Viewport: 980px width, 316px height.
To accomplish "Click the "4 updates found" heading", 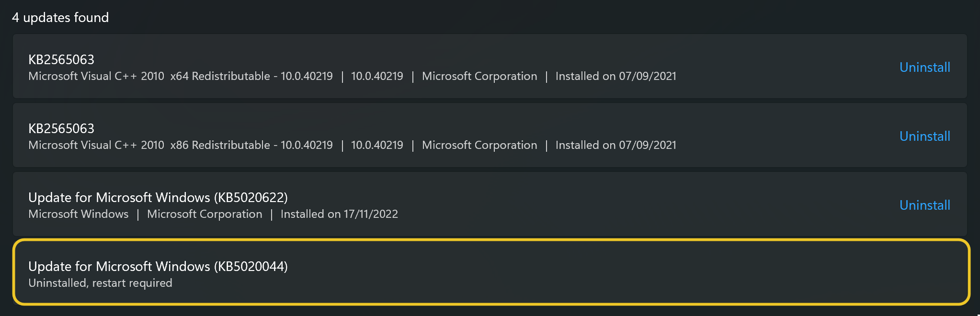I will click(60, 18).
